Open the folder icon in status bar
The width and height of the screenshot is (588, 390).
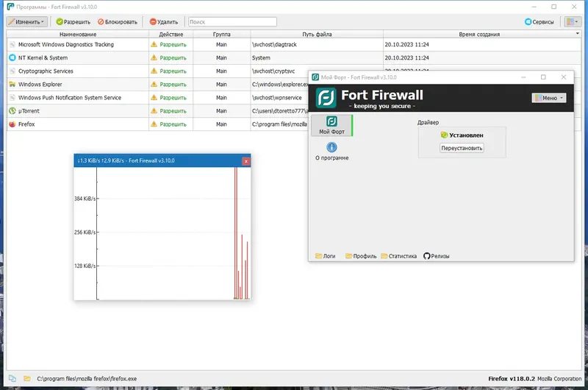[x=27, y=378]
